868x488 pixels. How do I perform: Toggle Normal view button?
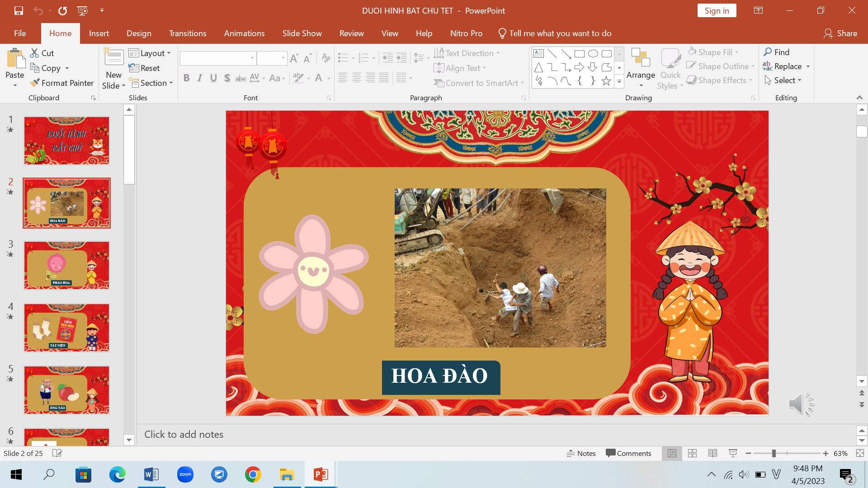(672, 453)
